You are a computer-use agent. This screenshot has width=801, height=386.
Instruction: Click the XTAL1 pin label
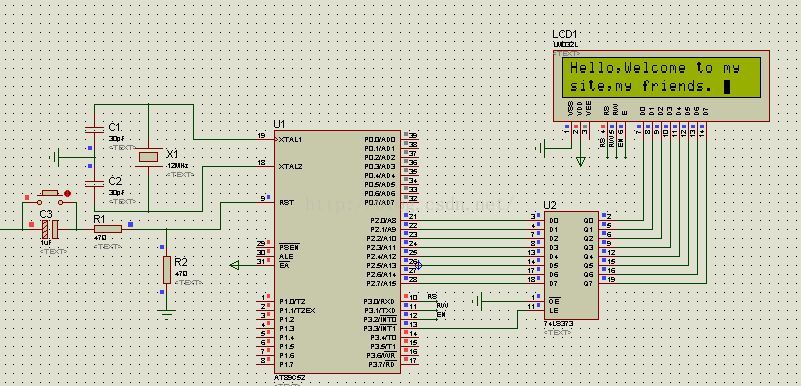290,139
